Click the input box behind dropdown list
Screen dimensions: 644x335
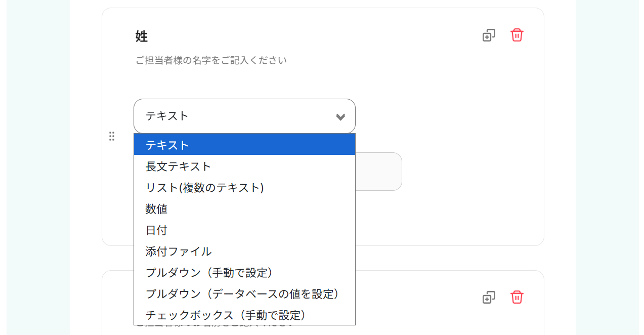click(x=378, y=172)
